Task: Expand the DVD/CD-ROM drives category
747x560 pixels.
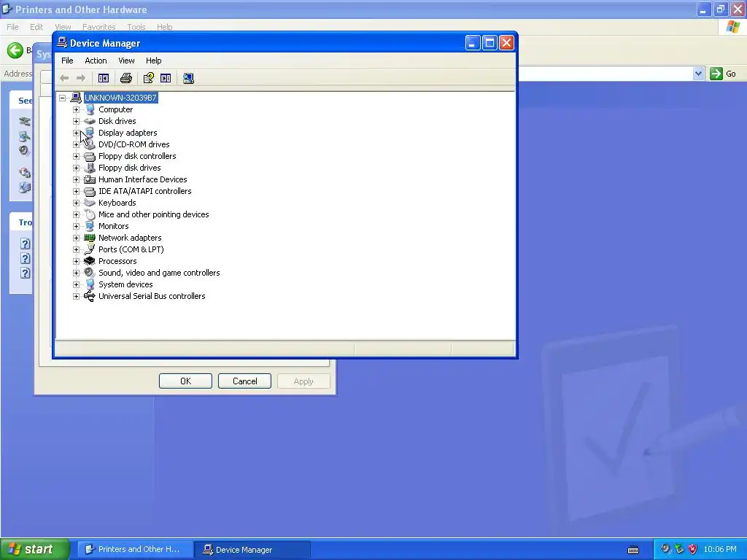Action: [76, 145]
